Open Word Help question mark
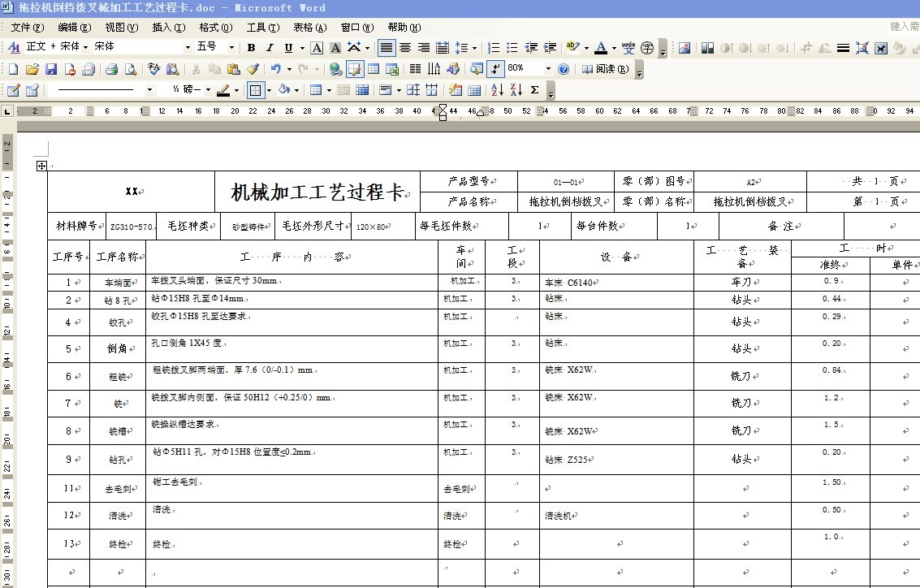Screen dimensions: 920x588 pos(564,69)
